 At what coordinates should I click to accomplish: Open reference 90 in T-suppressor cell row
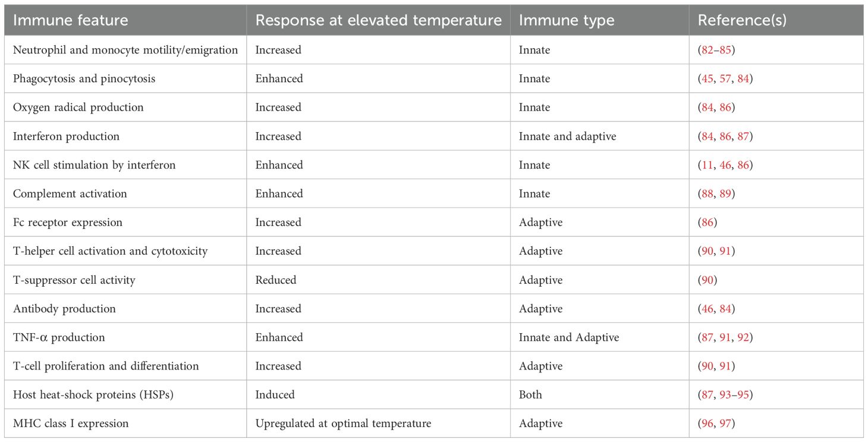click(x=707, y=280)
